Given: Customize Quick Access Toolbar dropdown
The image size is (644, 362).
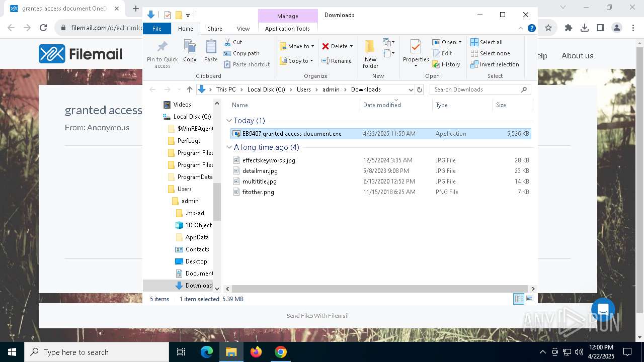Looking at the screenshot, I should pyautogui.click(x=188, y=15).
